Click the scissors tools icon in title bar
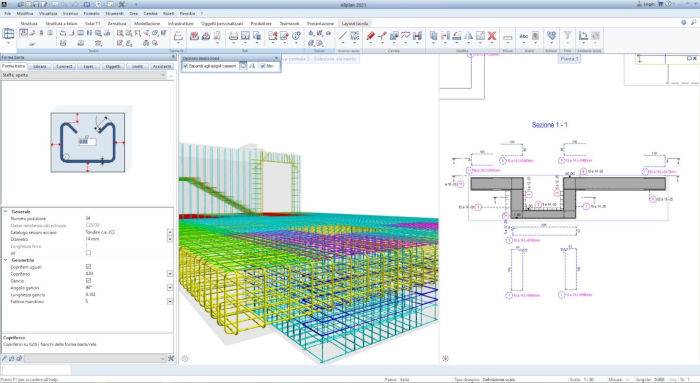The image size is (700, 383). pos(121,4)
